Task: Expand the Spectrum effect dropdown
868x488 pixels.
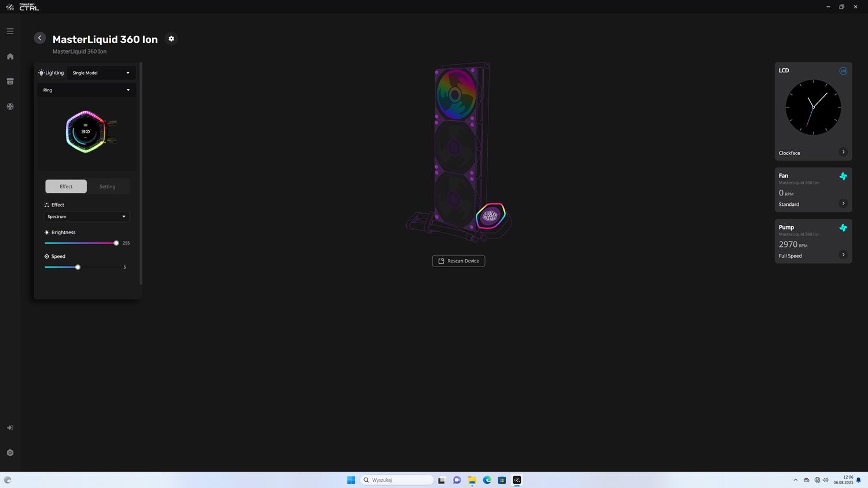Action: (86, 217)
